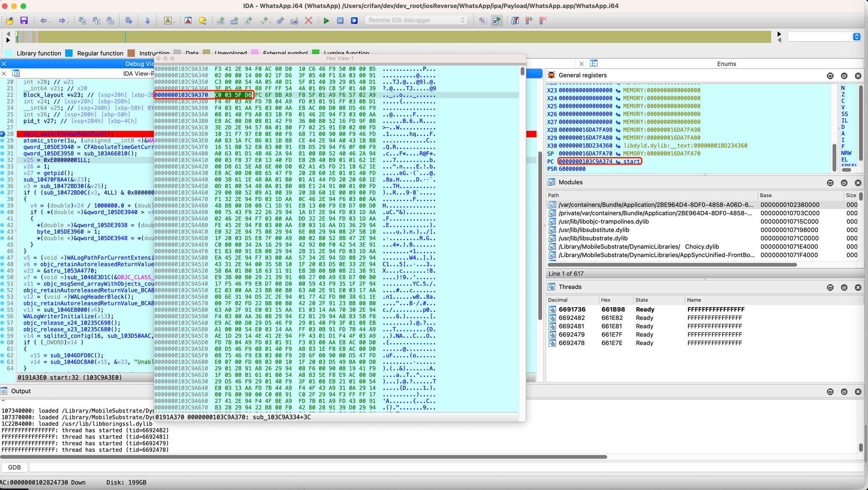Click the text 'A' strings toolbar icon

coord(167,20)
